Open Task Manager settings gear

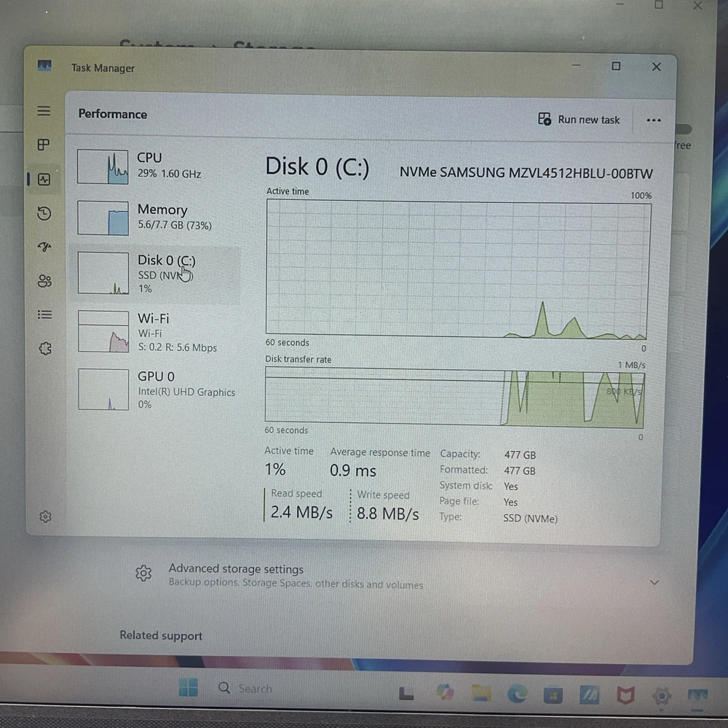[x=45, y=516]
